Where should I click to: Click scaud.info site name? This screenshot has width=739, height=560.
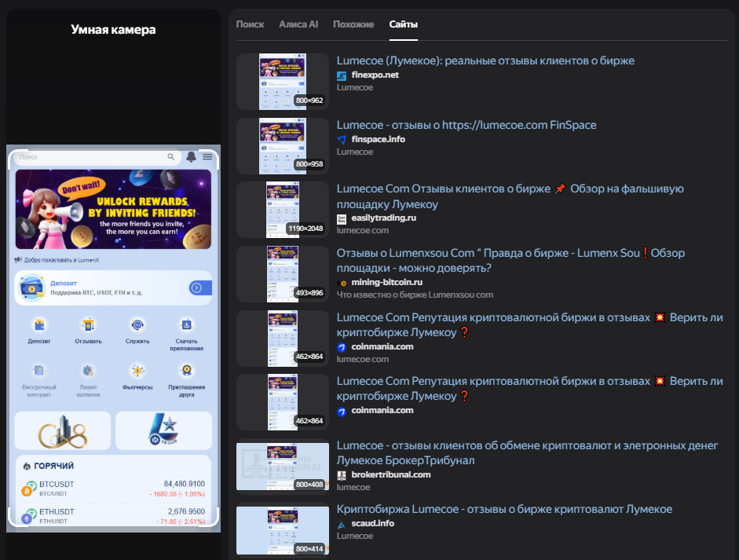[x=373, y=523]
